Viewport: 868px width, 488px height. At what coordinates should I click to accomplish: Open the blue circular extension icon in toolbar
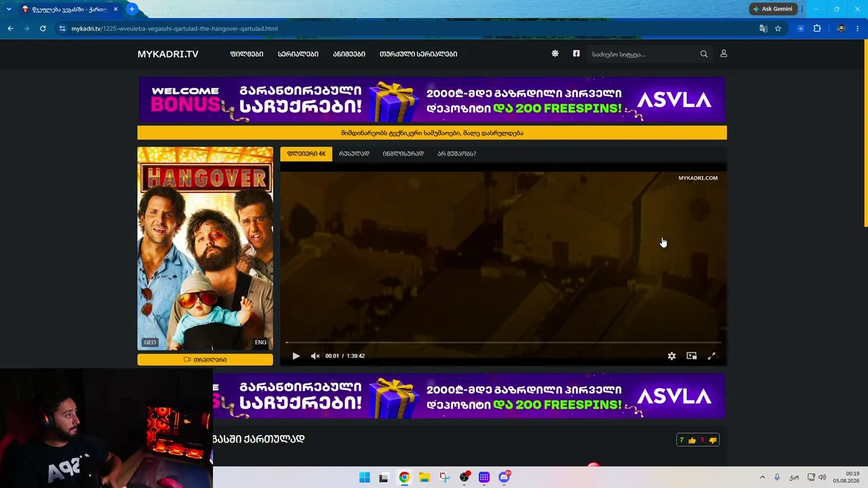(x=801, y=28)
